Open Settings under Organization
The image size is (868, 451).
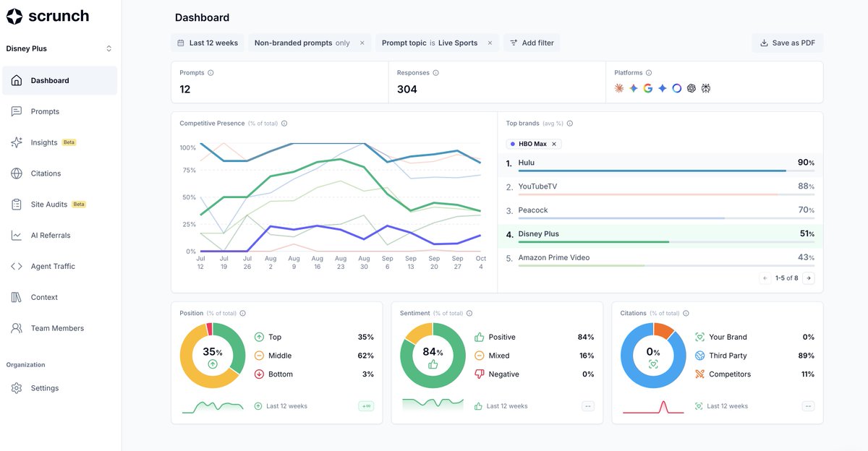click(59, 388)
